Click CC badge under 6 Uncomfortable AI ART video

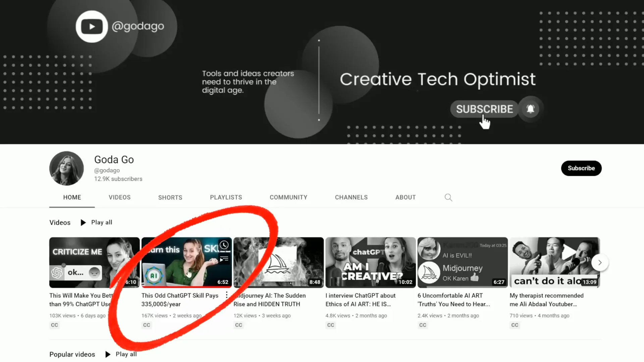423,325
